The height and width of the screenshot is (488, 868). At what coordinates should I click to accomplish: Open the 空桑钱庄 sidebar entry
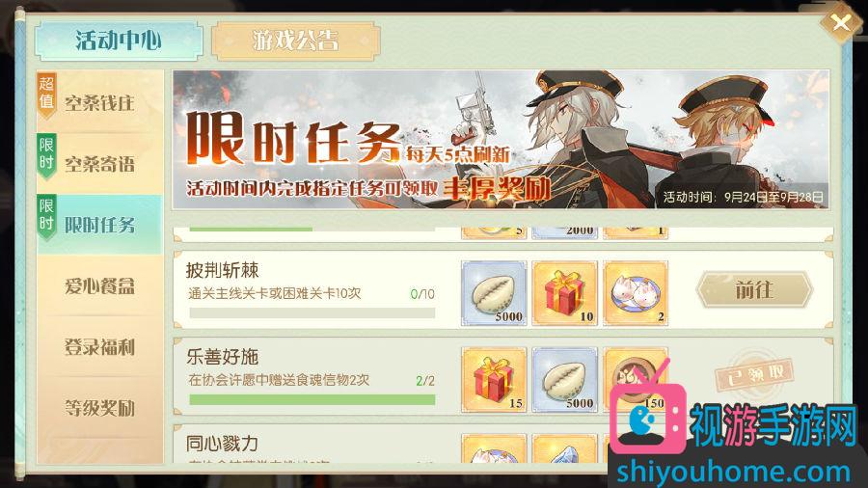[x=99, y=102]
